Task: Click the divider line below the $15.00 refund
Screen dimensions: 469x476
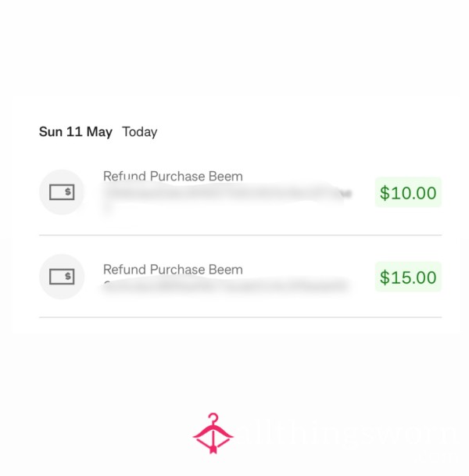Action: click(241, 317)
